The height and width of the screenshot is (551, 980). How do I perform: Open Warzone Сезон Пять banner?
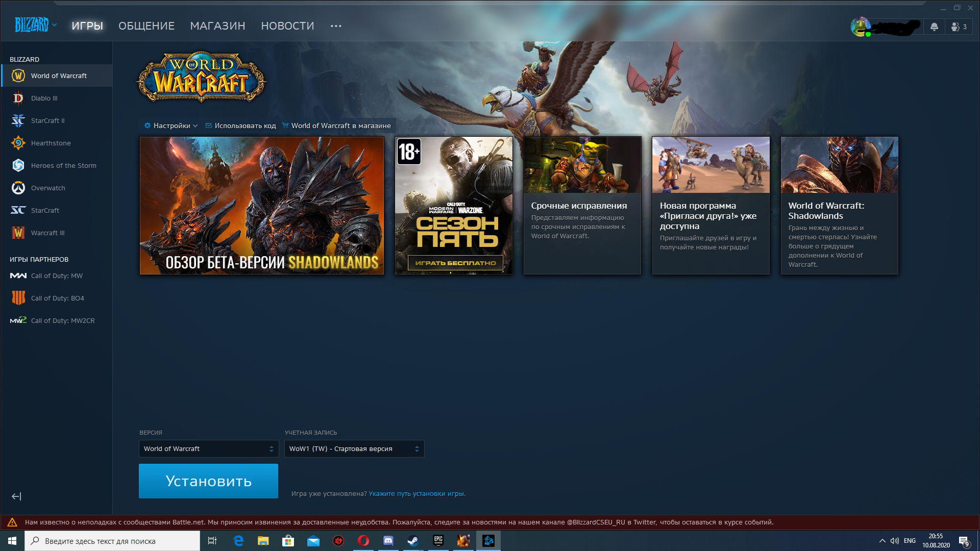[454, 206]
